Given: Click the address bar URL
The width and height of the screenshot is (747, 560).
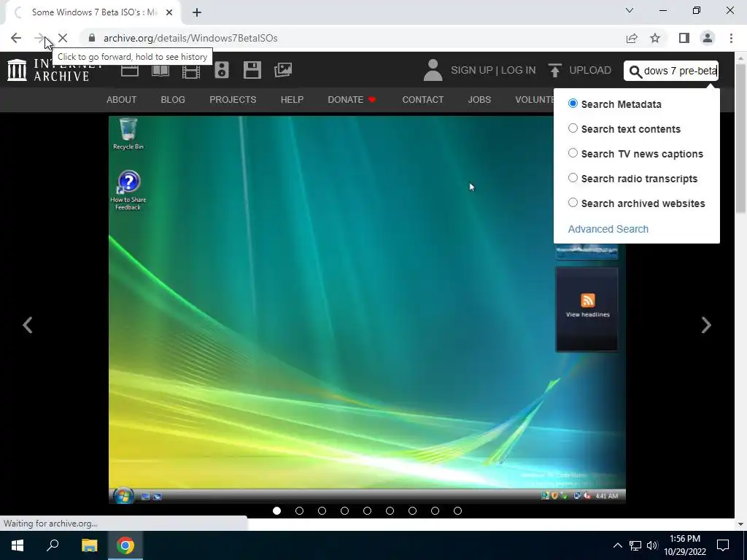Looking at the screenshot, I should click(x=190, y=38).
